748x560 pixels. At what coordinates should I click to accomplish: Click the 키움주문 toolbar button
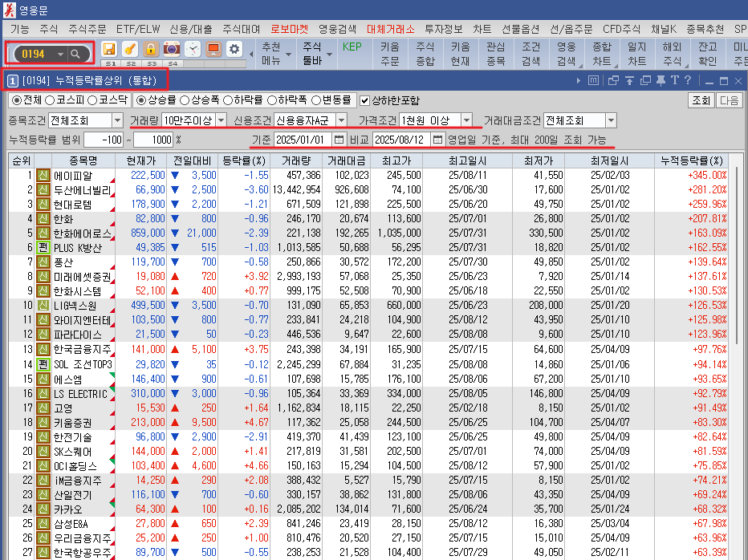(390, 54)
